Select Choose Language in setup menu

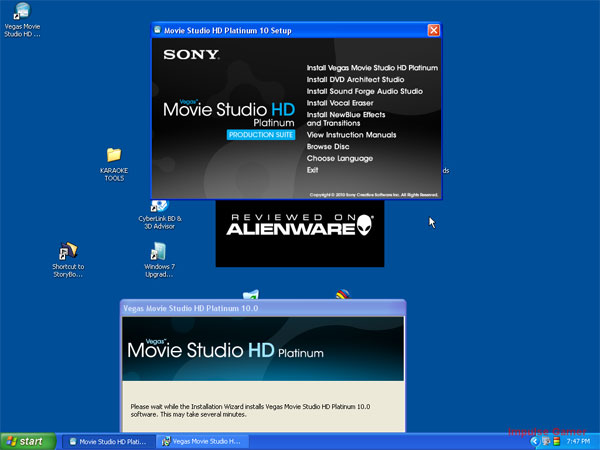(340, 158)
